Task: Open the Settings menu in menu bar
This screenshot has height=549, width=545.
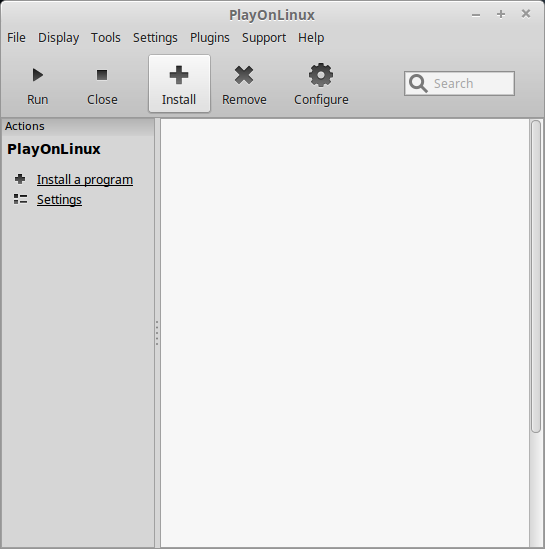Action: (155, 37)
